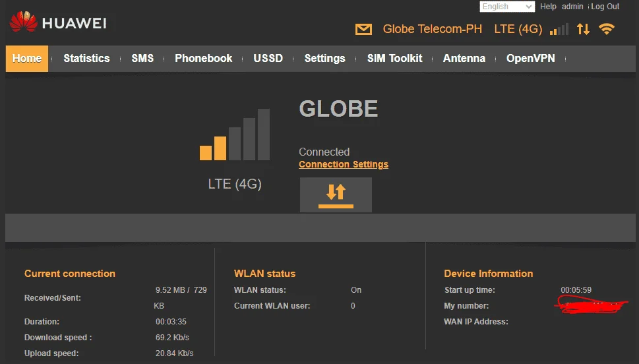This screenshot has width=639, height=364.
Task: Click the Connected status text
Action: point(324,152)
